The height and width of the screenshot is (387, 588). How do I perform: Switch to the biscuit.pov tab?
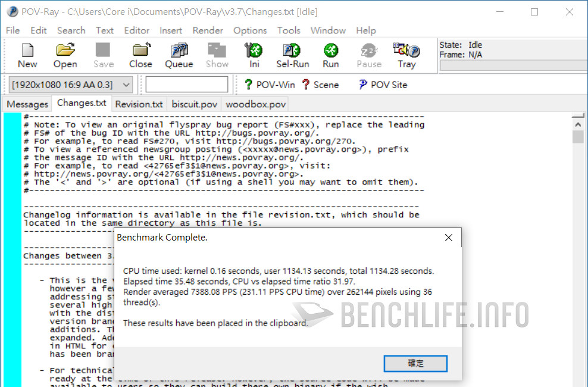[x=195, y=104]
